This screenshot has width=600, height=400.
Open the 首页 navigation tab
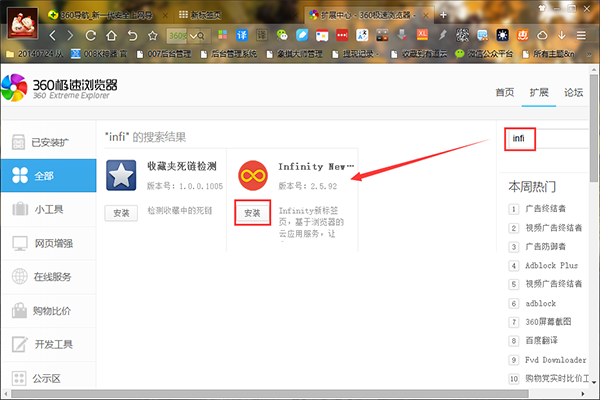click(x=505, y=92)
